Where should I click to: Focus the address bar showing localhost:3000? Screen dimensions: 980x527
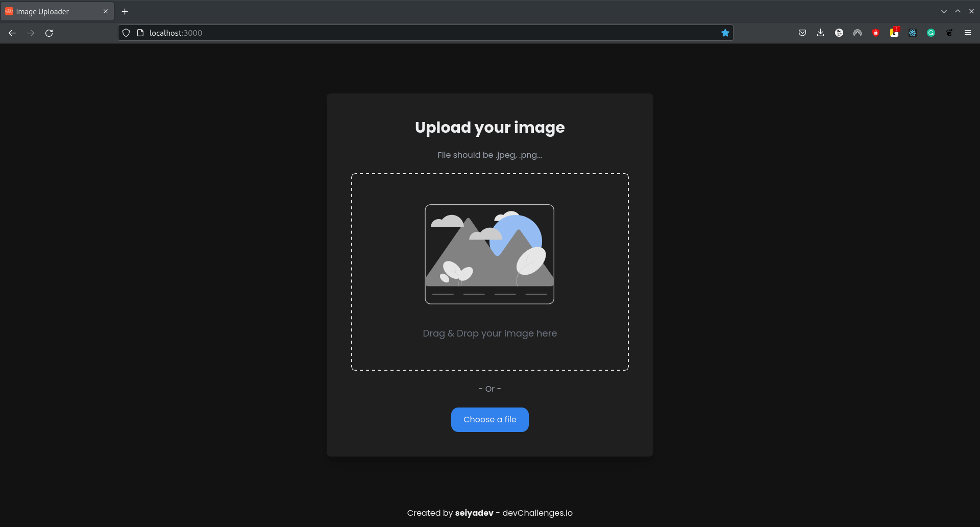tap(426, 33)
